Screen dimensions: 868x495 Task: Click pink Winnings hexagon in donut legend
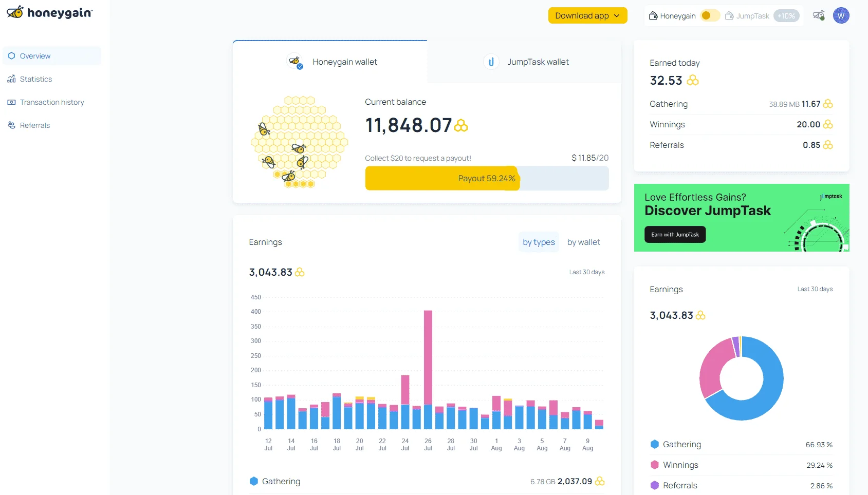(655, 465)
